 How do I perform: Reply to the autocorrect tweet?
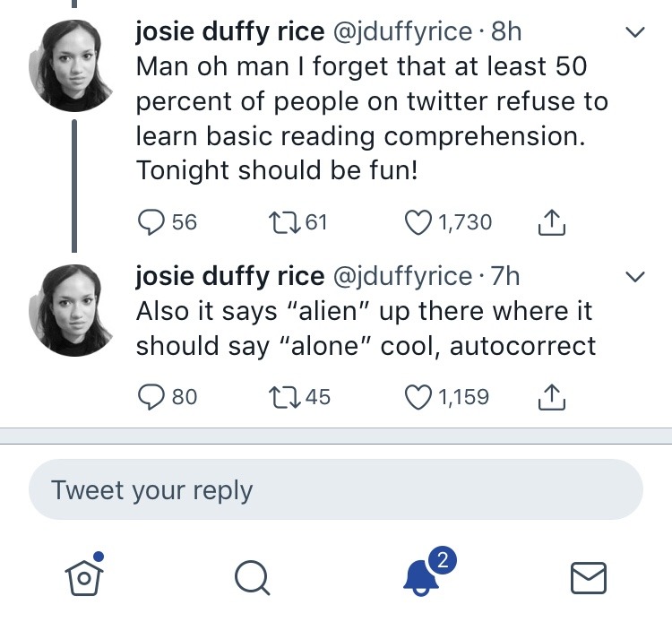click(150, 396)
